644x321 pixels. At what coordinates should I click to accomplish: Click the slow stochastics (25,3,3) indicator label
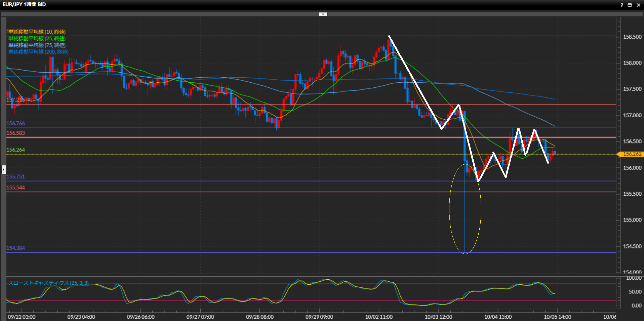tap(48, 283)
